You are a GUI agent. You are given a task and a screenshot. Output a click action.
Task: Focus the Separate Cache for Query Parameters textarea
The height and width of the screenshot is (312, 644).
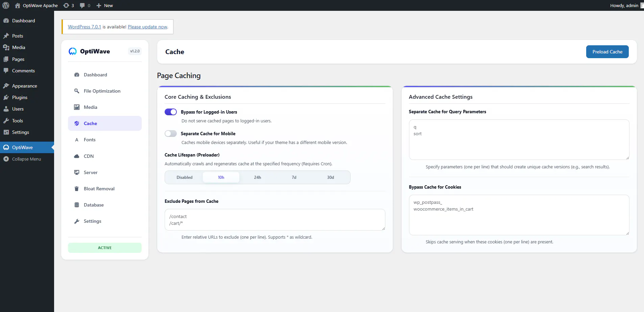[x=519, y=140]
